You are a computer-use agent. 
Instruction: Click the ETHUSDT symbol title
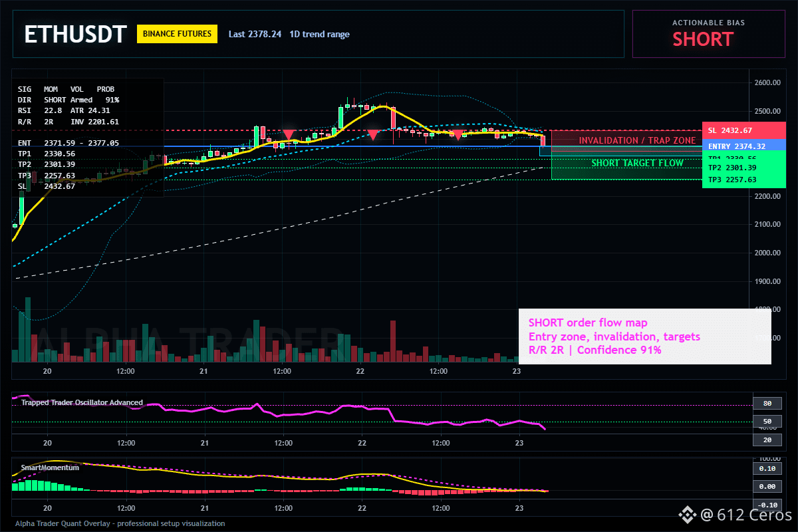tap(75, 35)
